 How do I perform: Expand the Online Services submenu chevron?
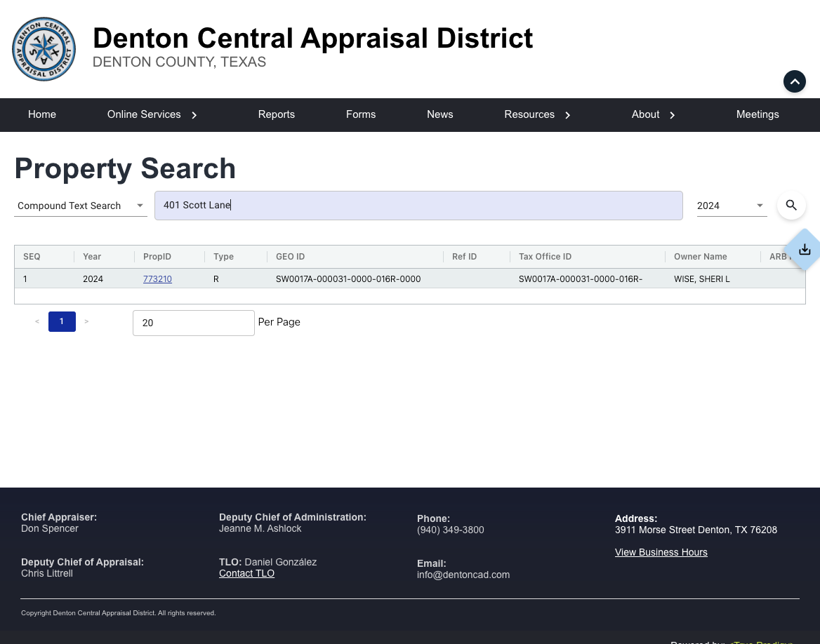click(194, 115)
